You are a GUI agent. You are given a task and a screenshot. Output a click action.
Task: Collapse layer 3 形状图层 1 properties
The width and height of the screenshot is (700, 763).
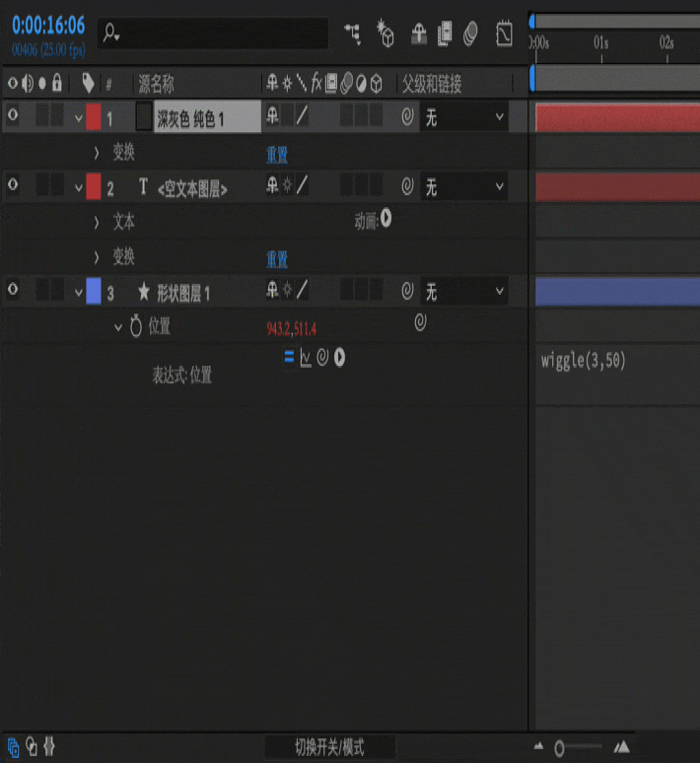coord(78,293)
